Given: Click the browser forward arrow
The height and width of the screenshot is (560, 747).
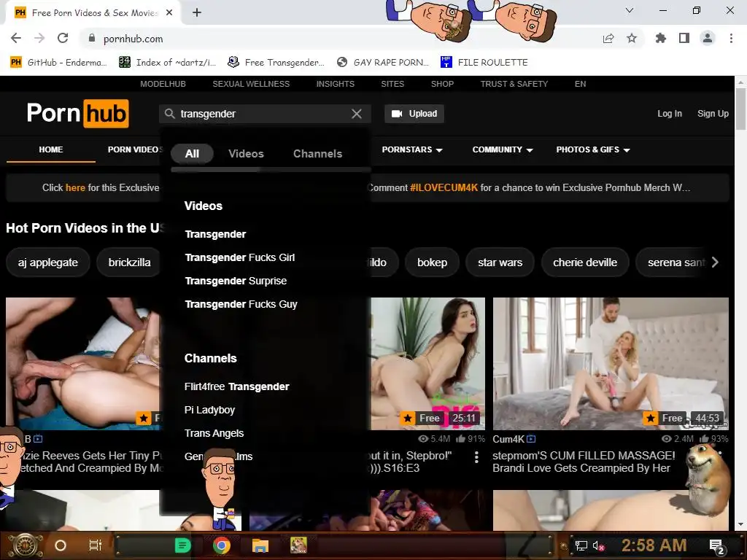Looking at the screenshot, I should pyautogui.click(x=39, y=38).
